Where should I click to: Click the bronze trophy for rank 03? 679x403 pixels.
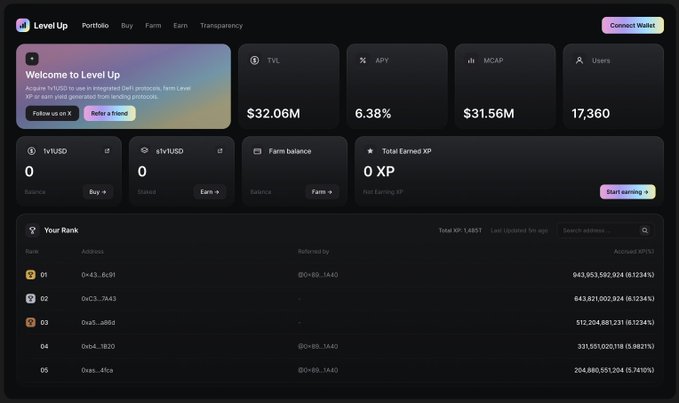[30, 322]
